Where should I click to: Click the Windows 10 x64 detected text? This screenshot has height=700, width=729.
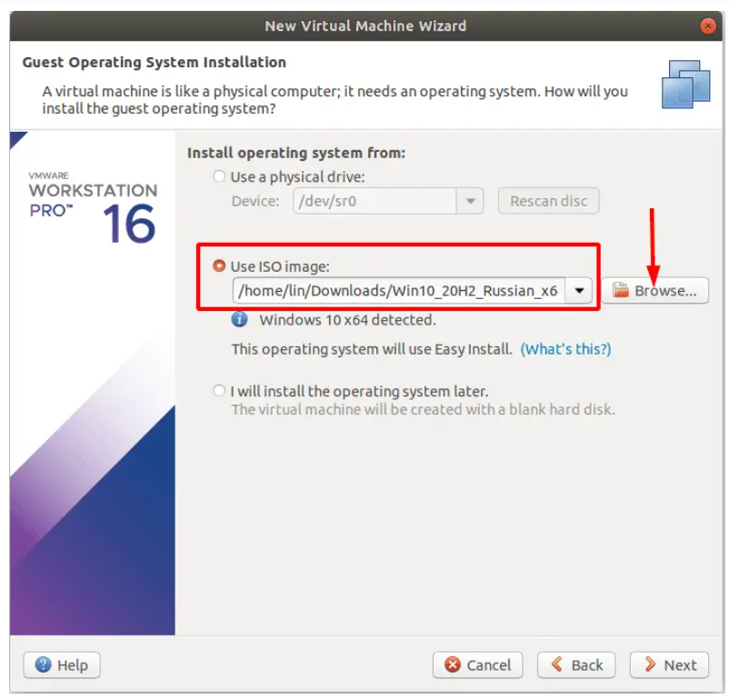pos(348,320)
